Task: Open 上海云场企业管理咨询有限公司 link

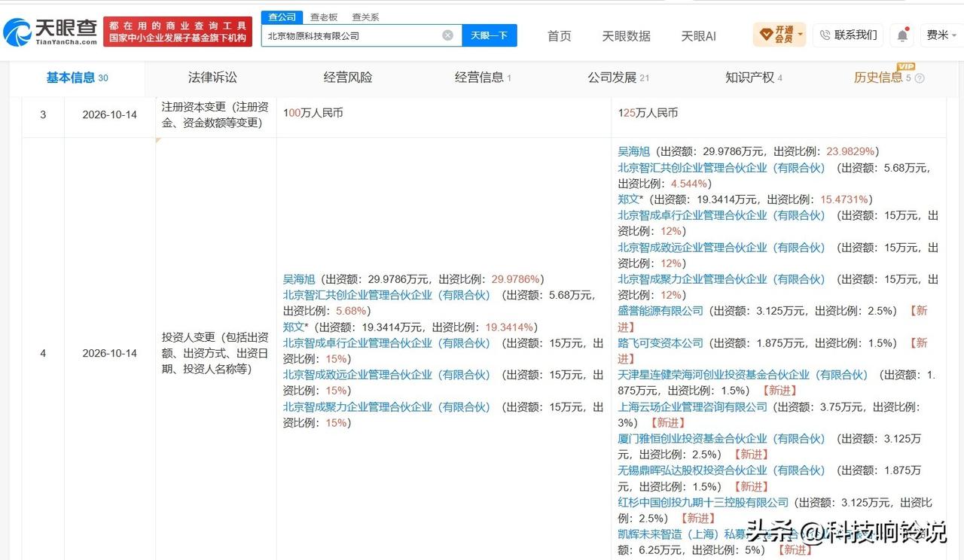Action: (x=693, y=406)
